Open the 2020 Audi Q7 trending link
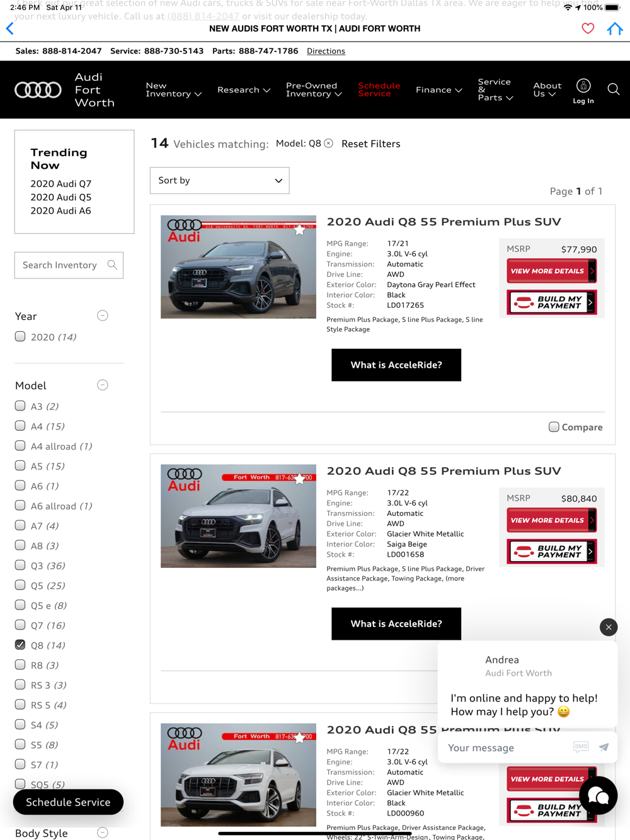 click(61, 184)
